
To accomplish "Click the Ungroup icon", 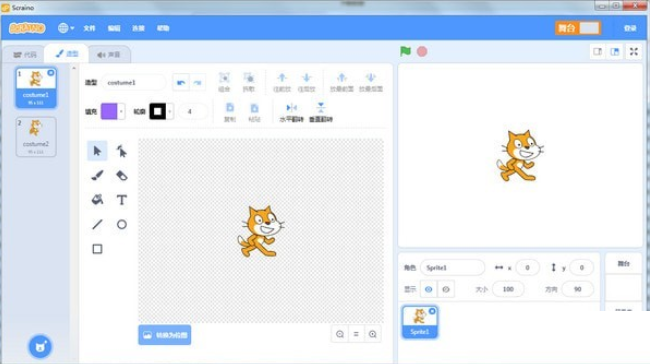I will 249,82.
